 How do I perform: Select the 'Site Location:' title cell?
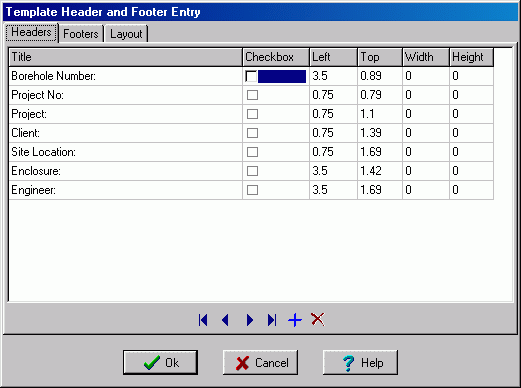click(x=126, y=152)
